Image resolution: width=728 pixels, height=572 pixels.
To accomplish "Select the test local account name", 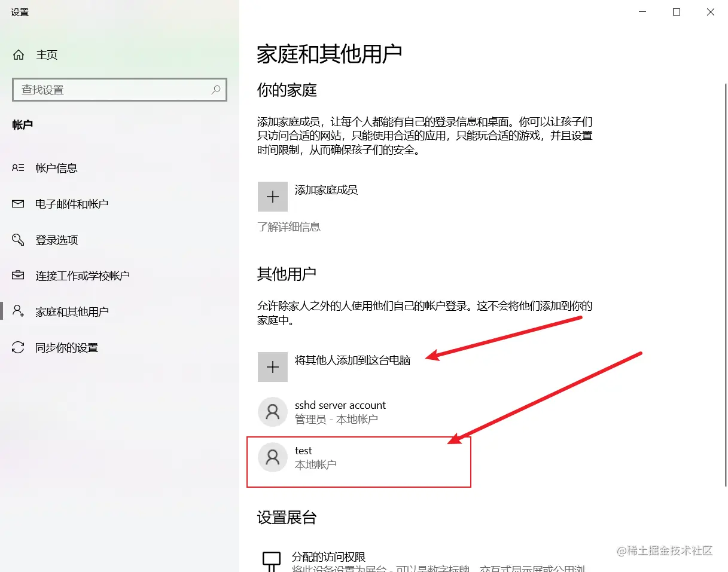I will [303, 451].
